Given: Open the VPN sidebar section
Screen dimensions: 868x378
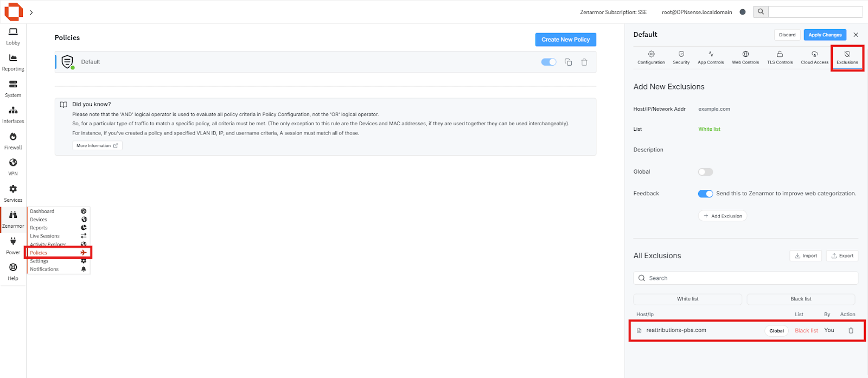Looking at the screenshot, I should [13, 167].
